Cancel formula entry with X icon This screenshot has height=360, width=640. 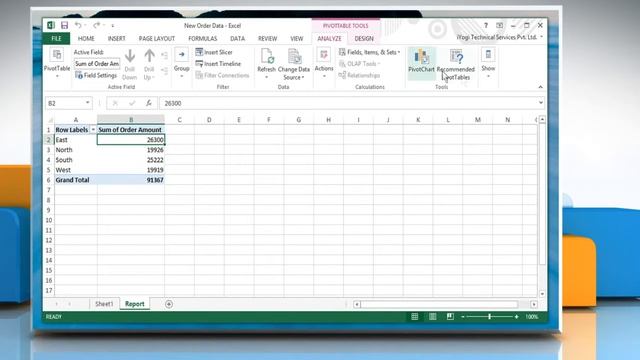115,103
